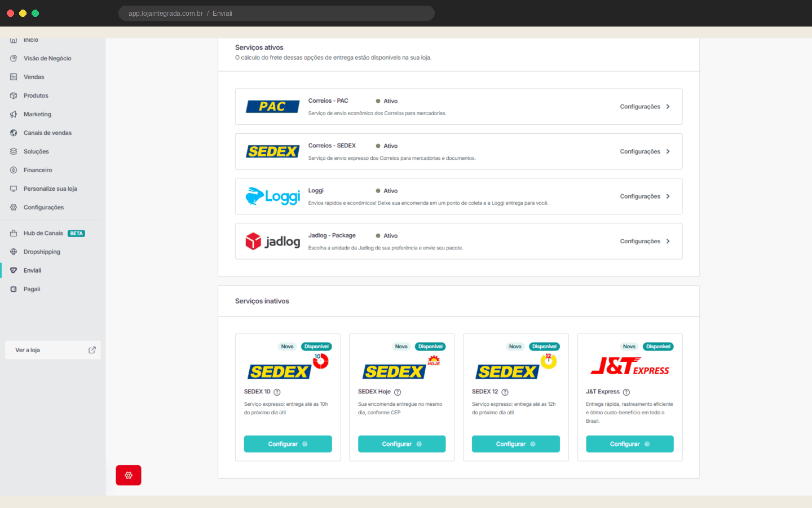Open Financeiro in the sidebar

[38, 170]
